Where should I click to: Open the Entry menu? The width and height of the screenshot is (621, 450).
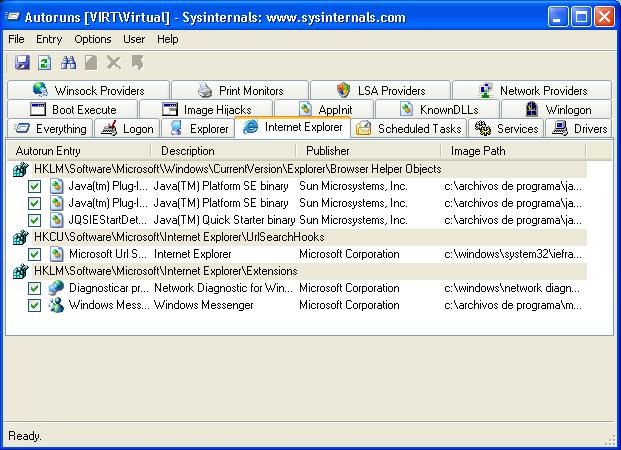tap(49, 39)
